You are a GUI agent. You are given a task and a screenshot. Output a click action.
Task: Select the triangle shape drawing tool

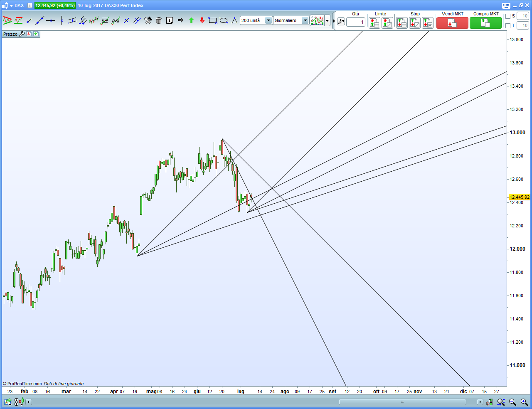[x=234, y=20]
